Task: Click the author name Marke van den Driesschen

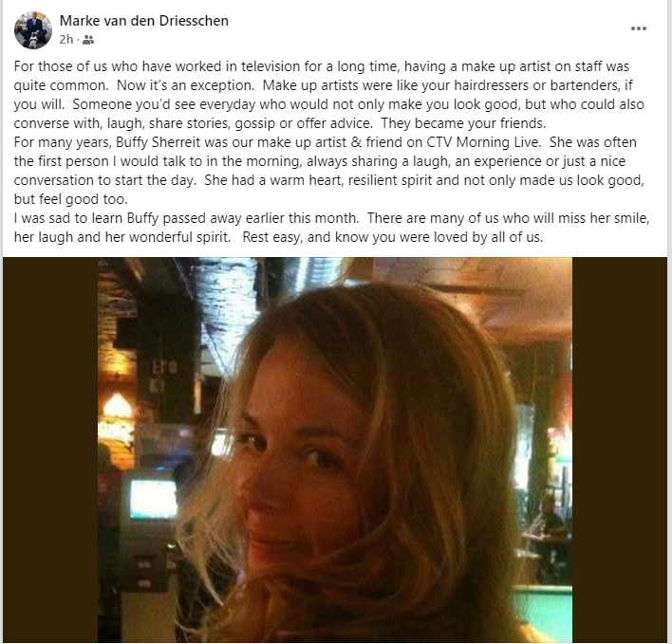Action: pyautogui.click(x=144, y=21)
